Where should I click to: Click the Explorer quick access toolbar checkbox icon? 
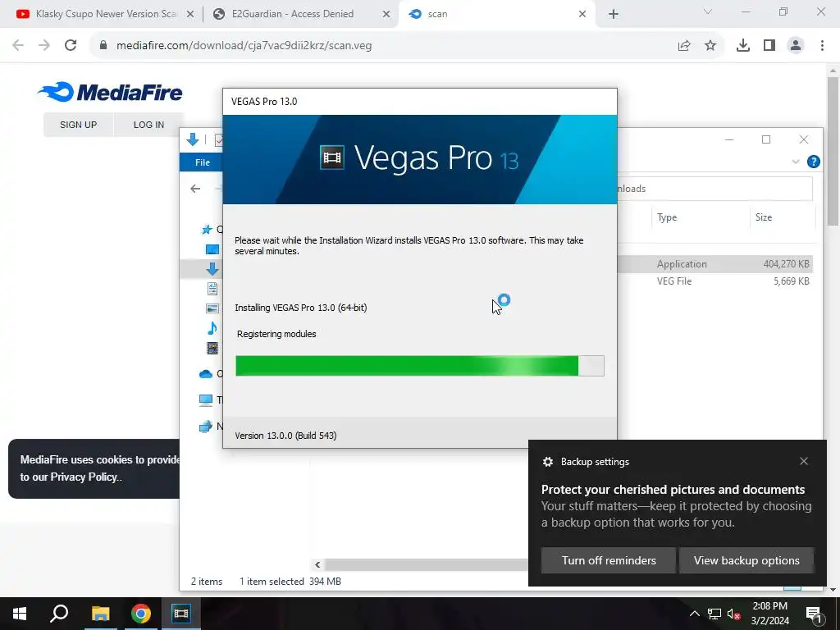coord(218,140)
